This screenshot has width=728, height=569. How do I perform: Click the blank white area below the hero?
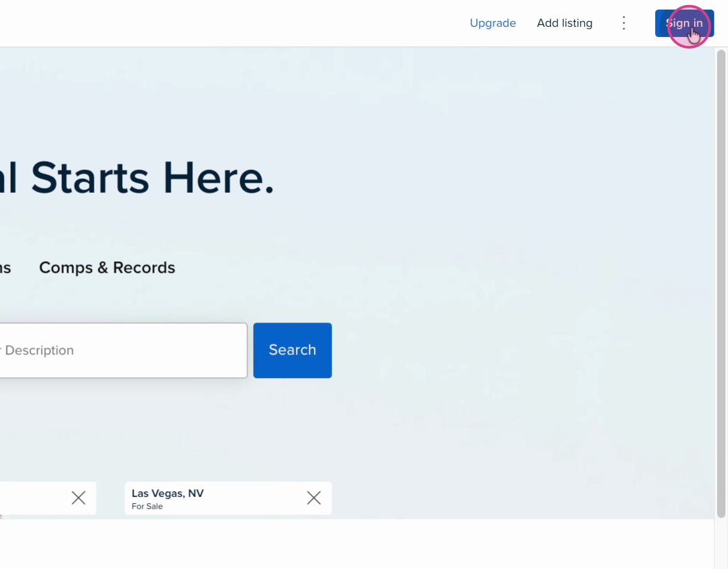(x=358, y=543)
